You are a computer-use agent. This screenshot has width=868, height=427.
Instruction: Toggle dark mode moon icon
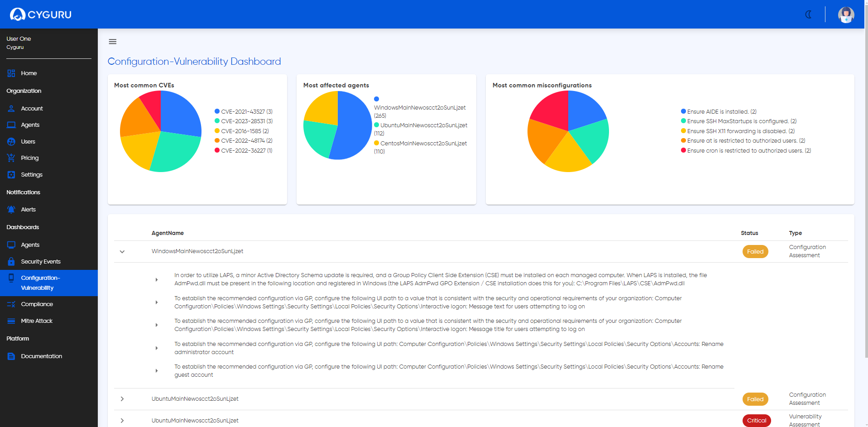pyautogui.click(x=809, y=14)
